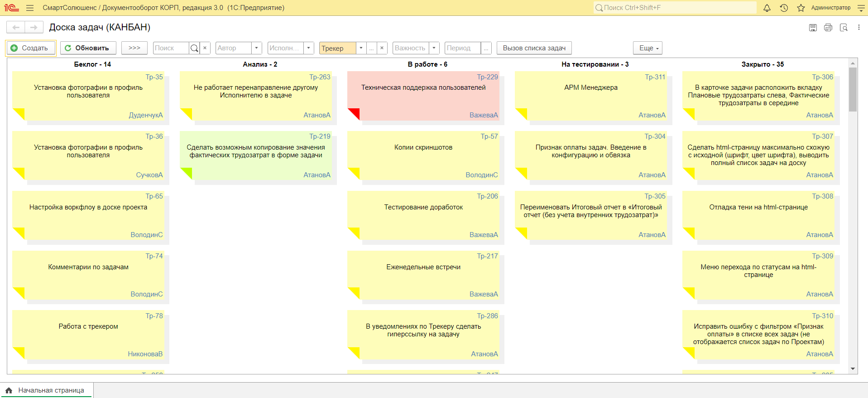Open Трекер selection ellipsis button
The width and height of the screenshot is (868, 398).
pyautogui.click(x=371, y=48)
